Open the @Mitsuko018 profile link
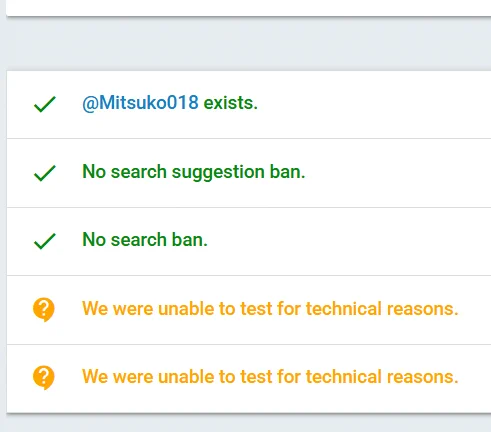Image resolution: width=491 pixels, height=432 pixels. [x=140, y=103]
